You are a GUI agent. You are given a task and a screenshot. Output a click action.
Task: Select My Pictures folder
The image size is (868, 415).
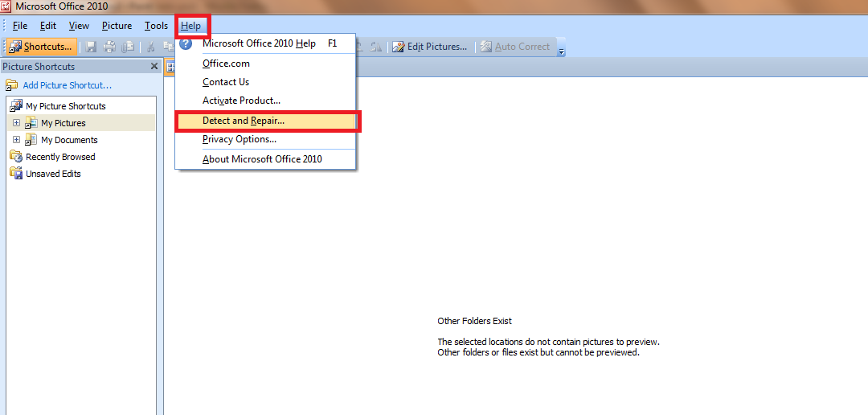(63, 123)
